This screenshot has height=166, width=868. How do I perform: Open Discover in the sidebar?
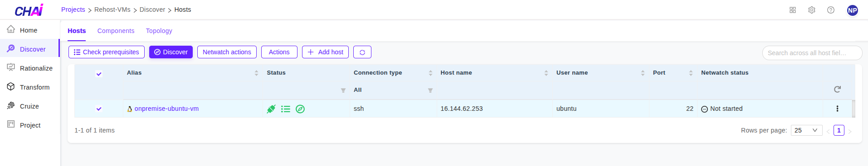tap(30, 49)
